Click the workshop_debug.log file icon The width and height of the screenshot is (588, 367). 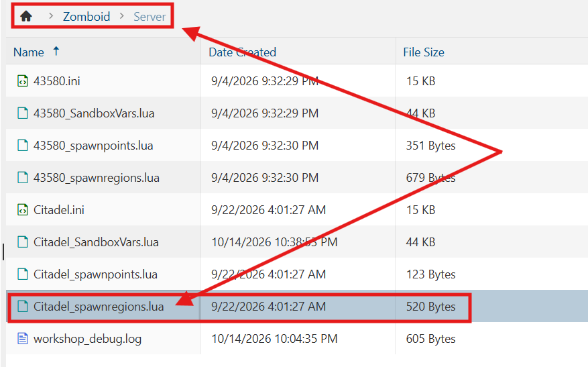tap(23, 339)
